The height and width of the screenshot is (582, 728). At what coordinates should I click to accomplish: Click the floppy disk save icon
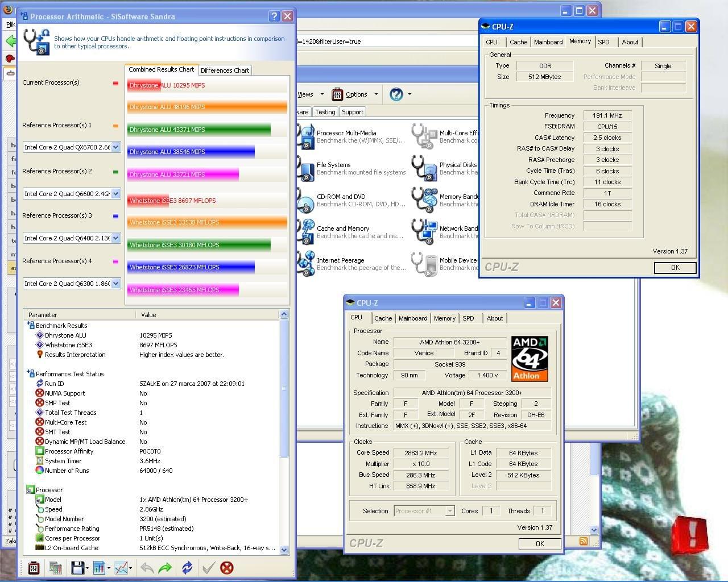pos(78,567)
